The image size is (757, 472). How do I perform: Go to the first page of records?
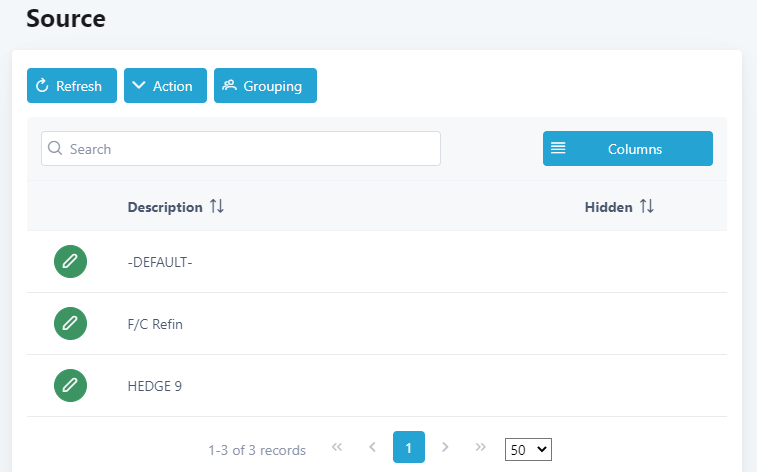(337, 448)
